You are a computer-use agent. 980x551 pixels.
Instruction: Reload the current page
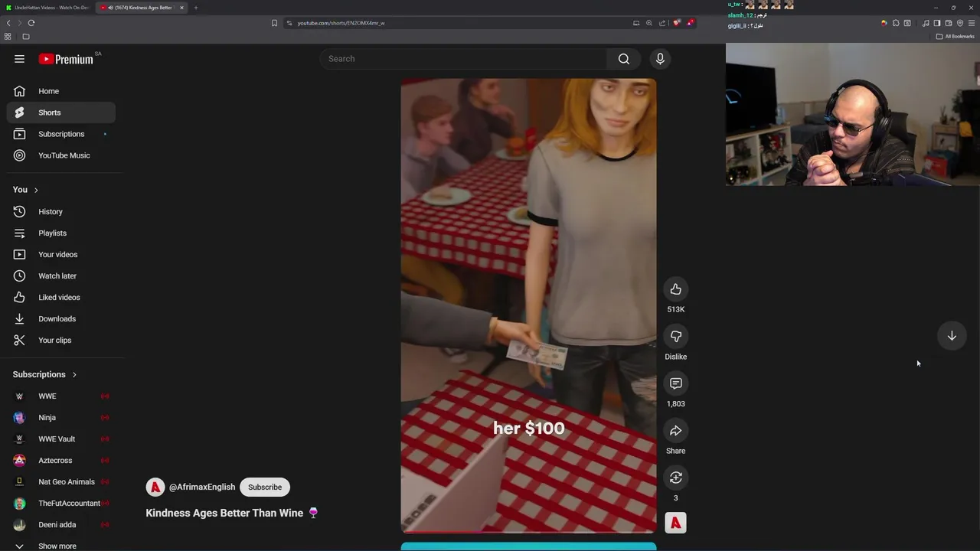pyautogui.click(x=31, y=23)
